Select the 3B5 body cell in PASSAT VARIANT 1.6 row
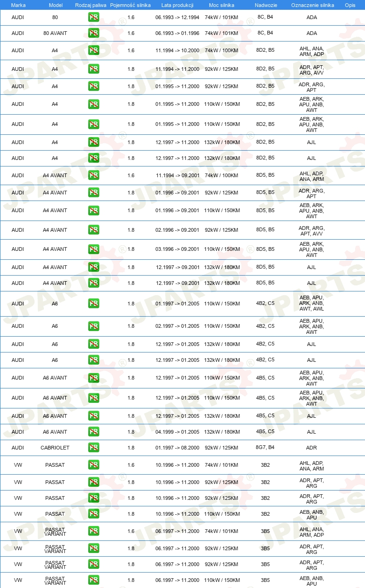 pos(265,531)
